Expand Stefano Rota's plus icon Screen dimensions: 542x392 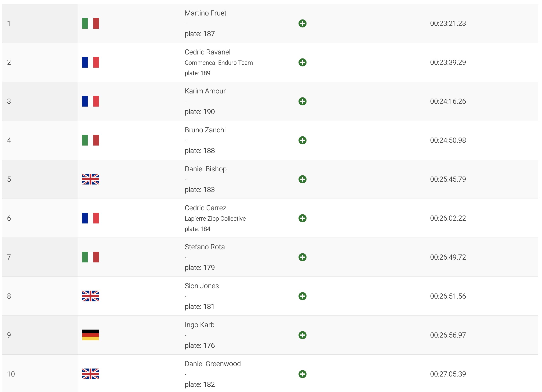coord(302,257)
